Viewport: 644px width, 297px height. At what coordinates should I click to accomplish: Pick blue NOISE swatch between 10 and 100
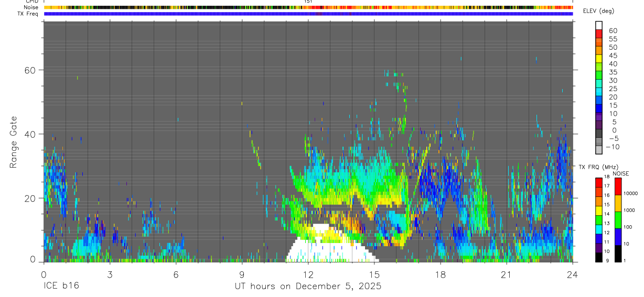618,236
